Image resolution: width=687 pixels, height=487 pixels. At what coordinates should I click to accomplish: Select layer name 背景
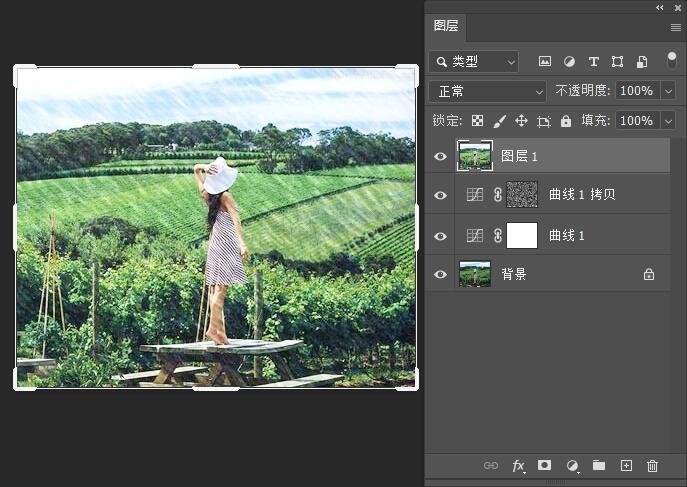point(513,274)
